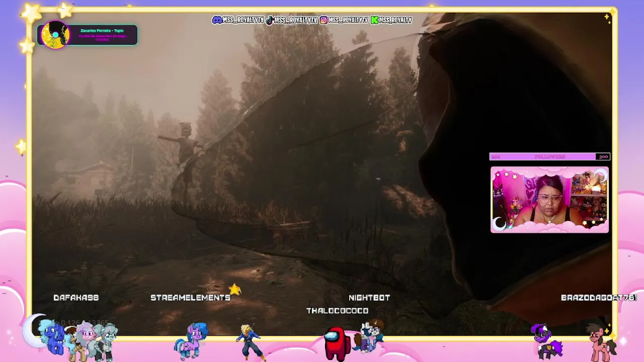This screenshot has height=362, width=644.
Task: Click the Instagram logo icon
Action: (324, 20)
